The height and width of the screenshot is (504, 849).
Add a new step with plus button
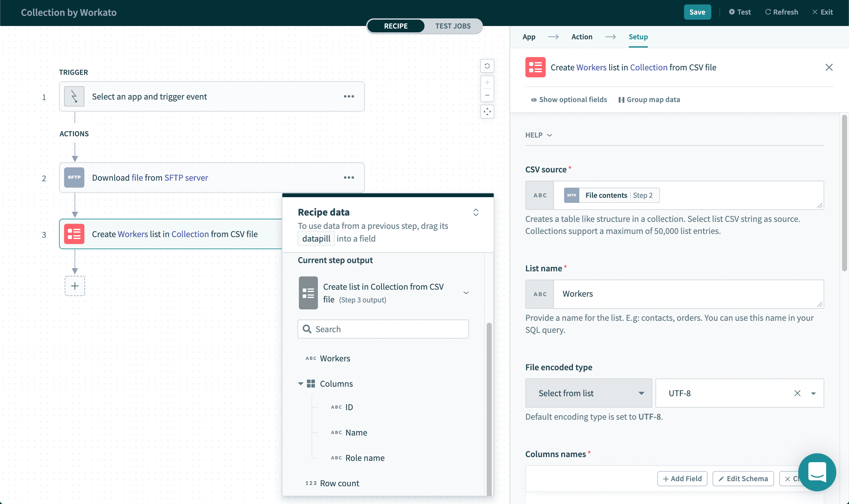[x=75, y=286]
